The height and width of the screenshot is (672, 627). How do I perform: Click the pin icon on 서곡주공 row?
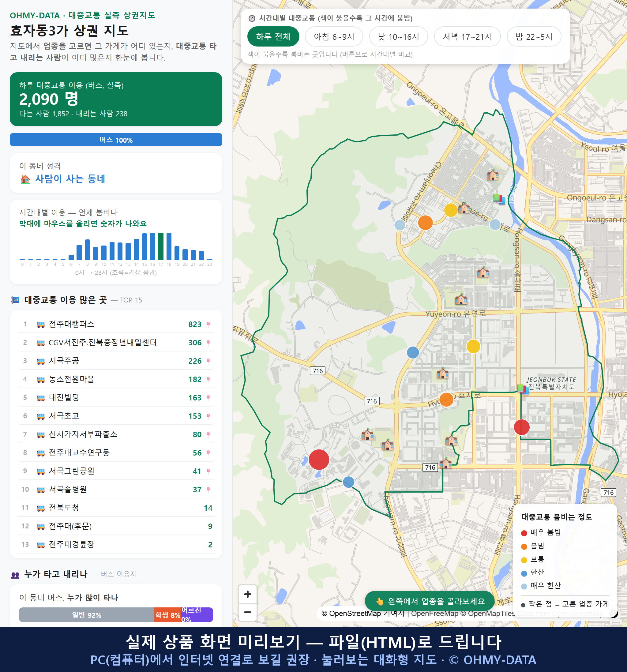tap(208, 361)
